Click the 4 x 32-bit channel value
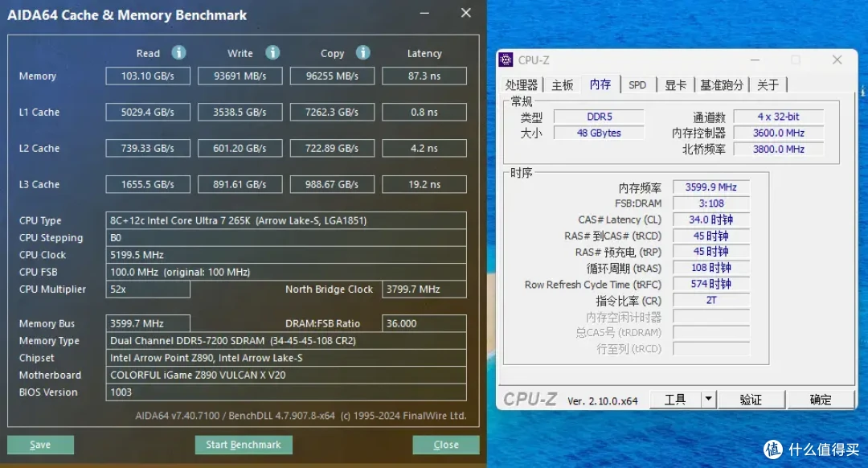Screen dimensions: 868x468 [x=778, y=117]
